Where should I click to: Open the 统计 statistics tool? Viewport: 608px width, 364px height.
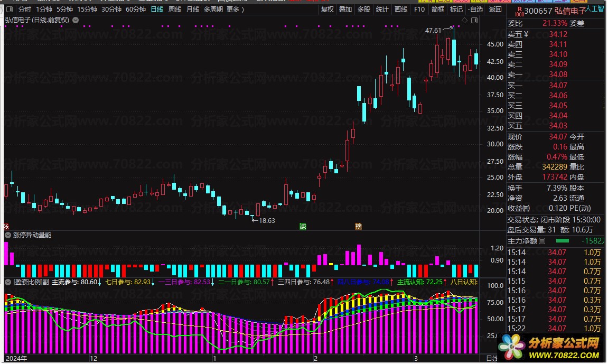[382, 10]
